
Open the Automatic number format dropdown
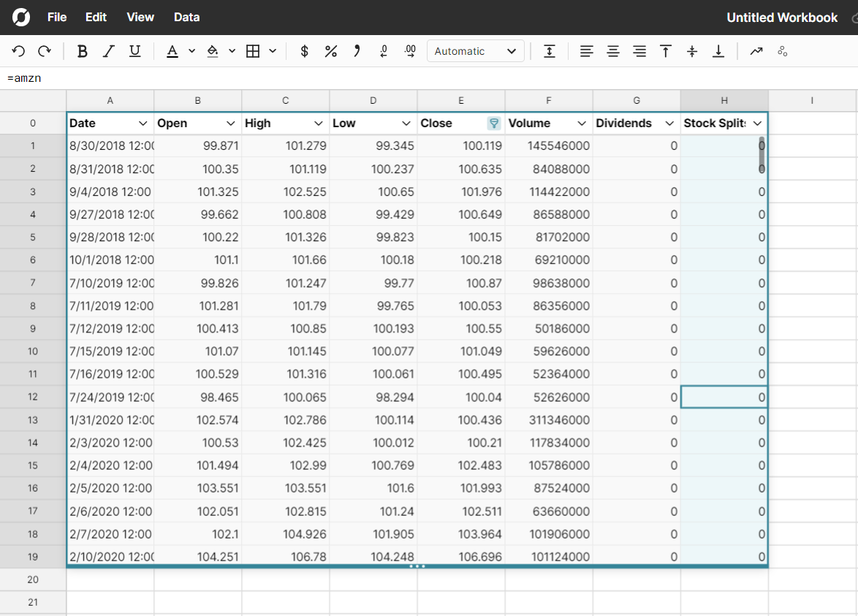[x=475, y=51]
